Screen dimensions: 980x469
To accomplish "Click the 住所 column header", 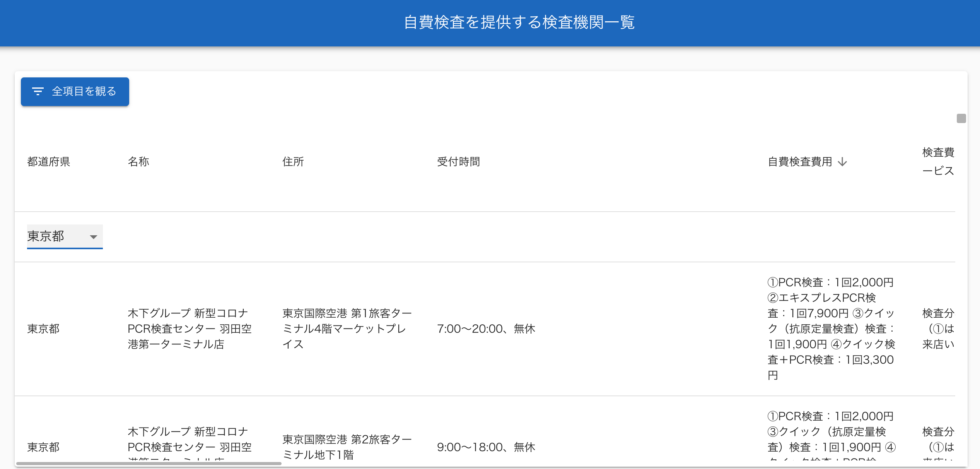I will (x=293, y=162).
